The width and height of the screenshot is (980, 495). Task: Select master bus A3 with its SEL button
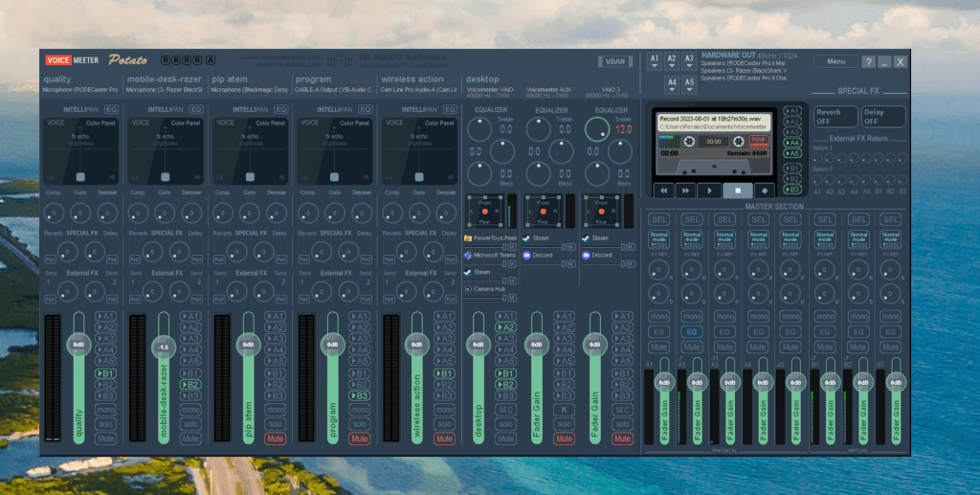[x=725, y=219]
